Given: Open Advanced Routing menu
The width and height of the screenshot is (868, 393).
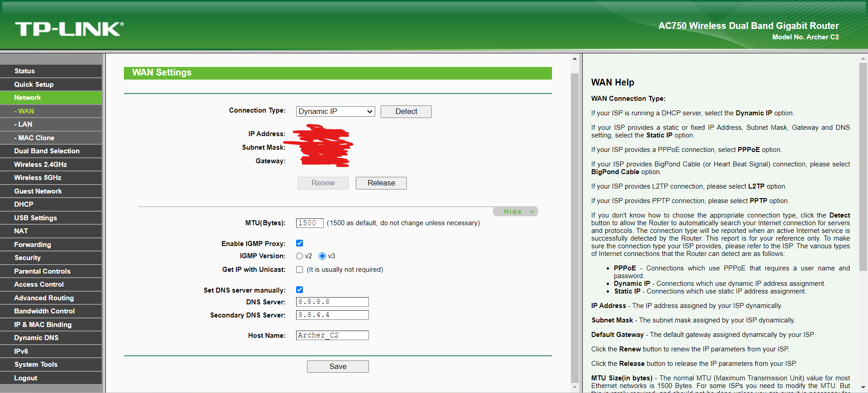Looking at the screenshot, I should point(51,298).
